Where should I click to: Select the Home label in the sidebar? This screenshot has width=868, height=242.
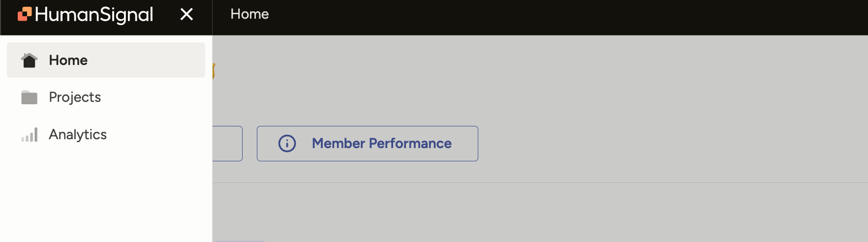point(68,60)
